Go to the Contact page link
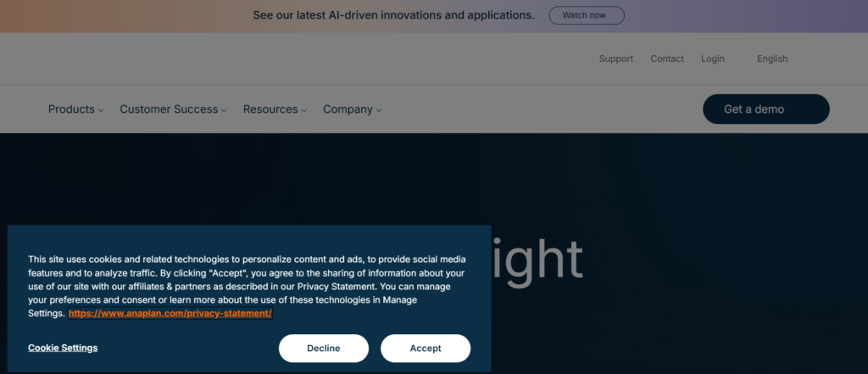This screenshot has height=374, width=868. (x=667, y=59)
